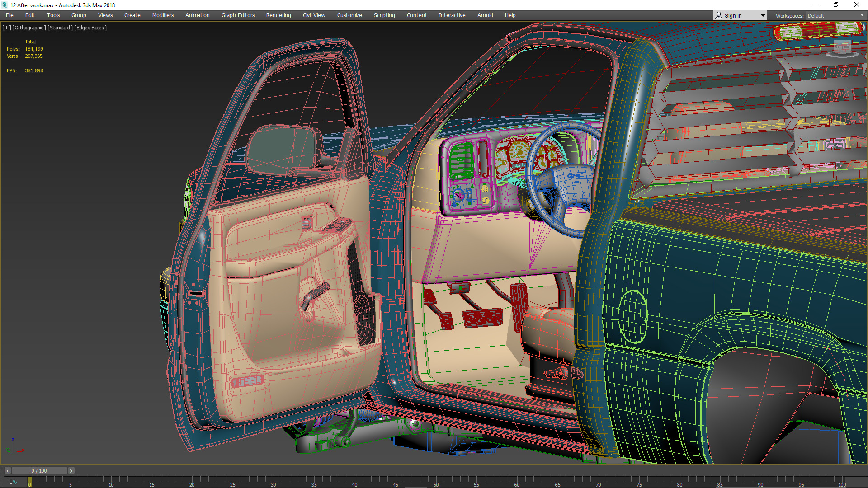Viewport: 868px width, 488px height.
Task: Open the [Edged Faces] per-view label menu
Action: click(90, 28)
